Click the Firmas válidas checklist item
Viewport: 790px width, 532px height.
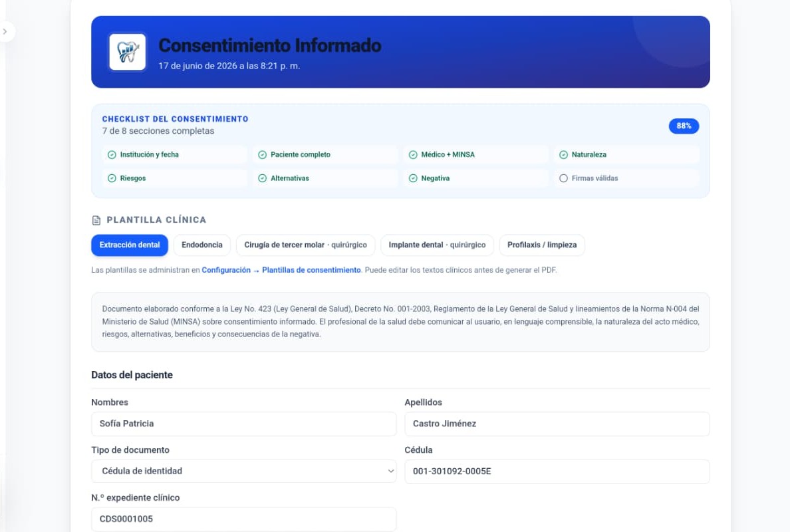click(626, 178)
